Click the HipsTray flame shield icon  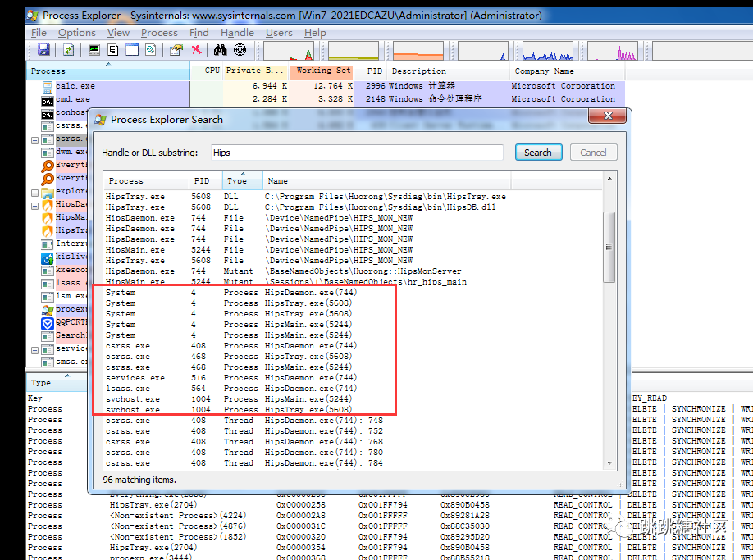pos(48,231)
